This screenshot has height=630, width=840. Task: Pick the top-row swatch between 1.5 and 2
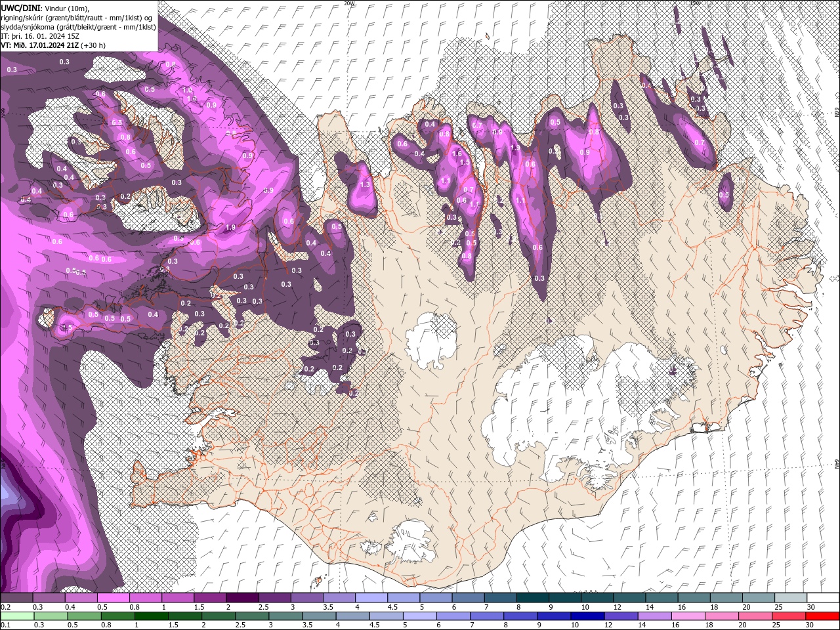coord(209,598)
